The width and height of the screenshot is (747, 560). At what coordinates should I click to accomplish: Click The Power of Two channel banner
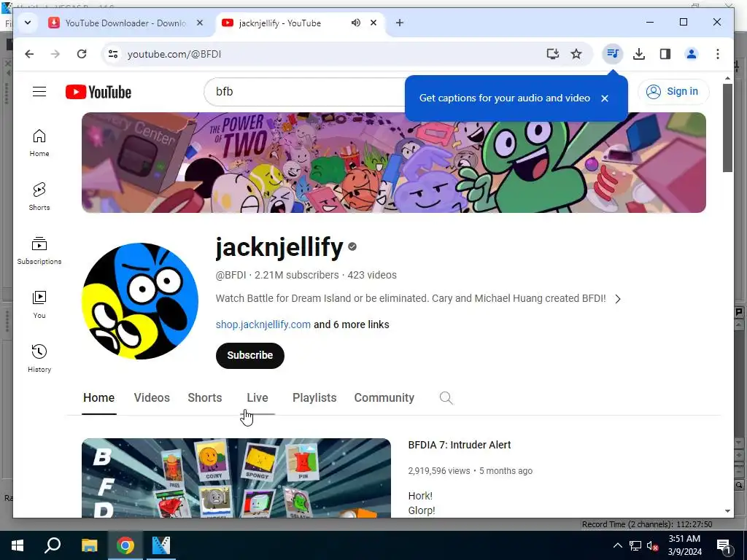[393, 163]
